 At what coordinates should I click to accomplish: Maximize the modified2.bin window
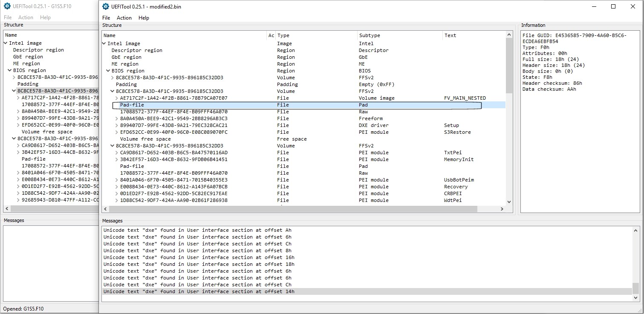(613, 6)
